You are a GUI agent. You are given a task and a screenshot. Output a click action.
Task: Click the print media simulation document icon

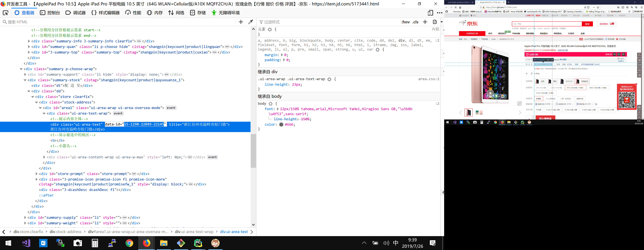click(435, 22)
